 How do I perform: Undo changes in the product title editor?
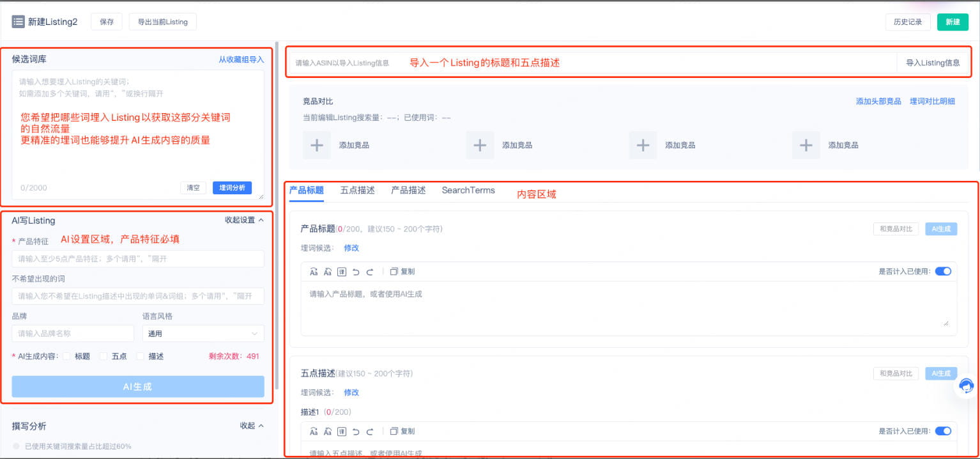click(x=356, y=271)
